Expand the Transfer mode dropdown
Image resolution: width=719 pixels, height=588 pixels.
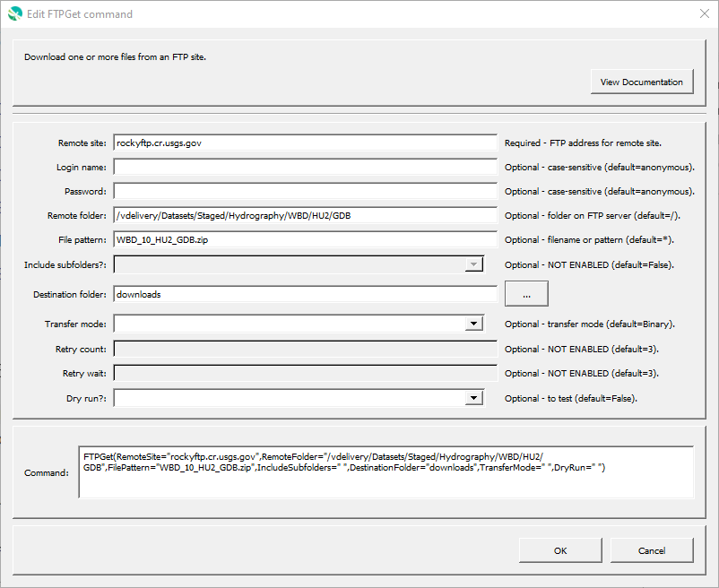pos(473,324)
